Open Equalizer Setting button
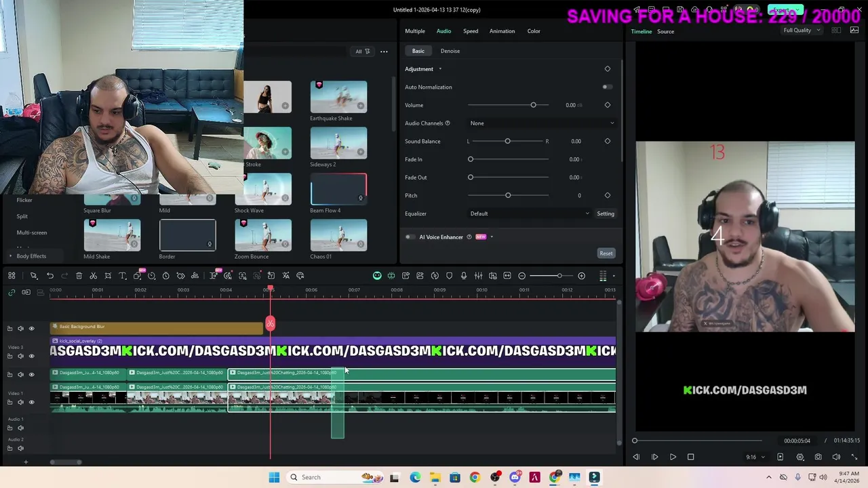Image resolution: width=868 pixels, height=488 pixels. pos(606,213)
